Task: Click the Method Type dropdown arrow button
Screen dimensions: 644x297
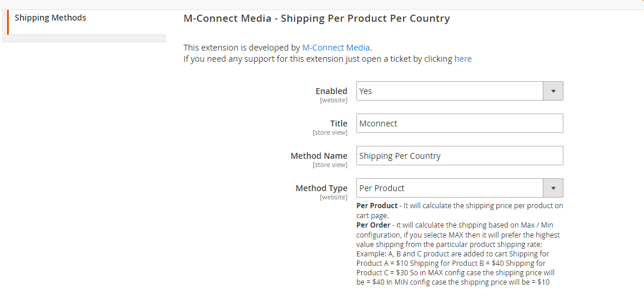Action: click(x=553, y=188)
